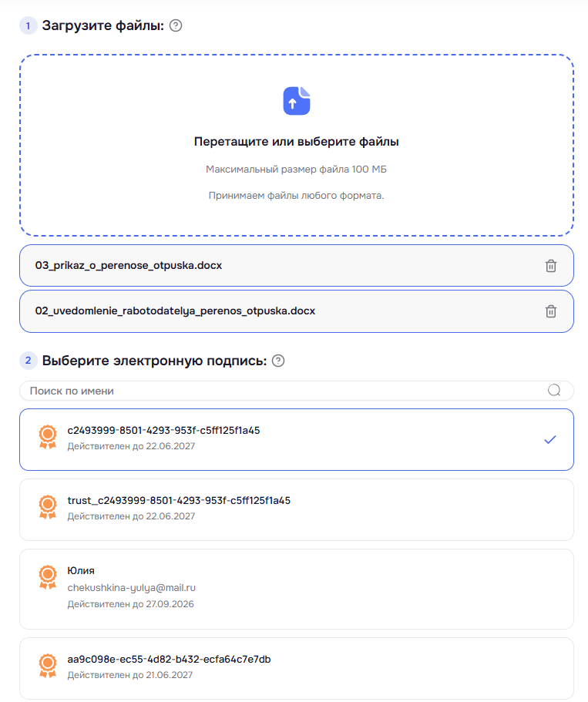Select aa9c098e-ec55-4d82-b432 signature

297,668
